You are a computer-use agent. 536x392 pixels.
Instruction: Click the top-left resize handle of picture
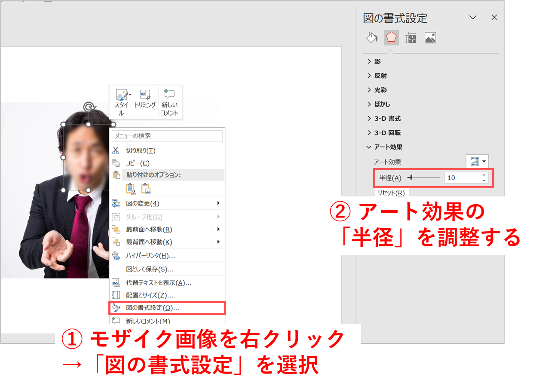coord(63,124)
